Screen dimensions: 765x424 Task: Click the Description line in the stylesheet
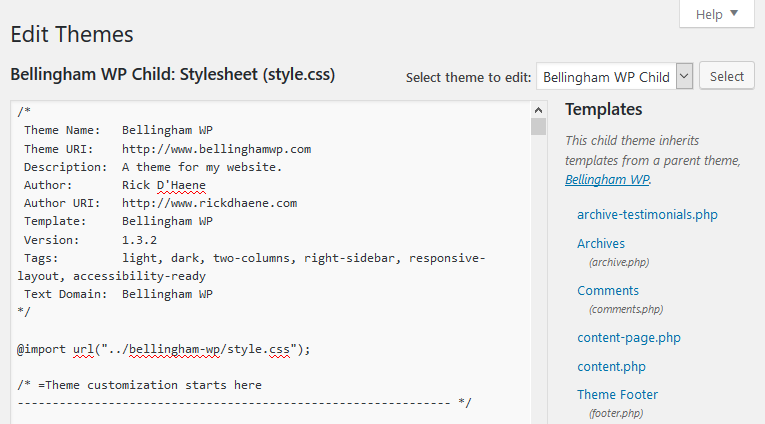[150, 167]
